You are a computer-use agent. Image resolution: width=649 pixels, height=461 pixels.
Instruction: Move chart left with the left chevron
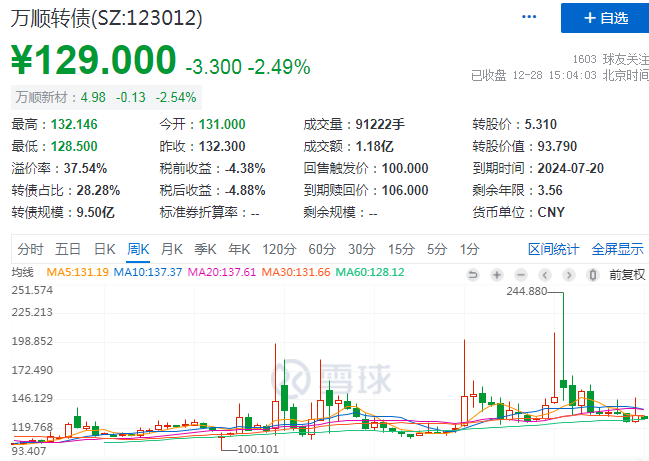click(545, 275)
